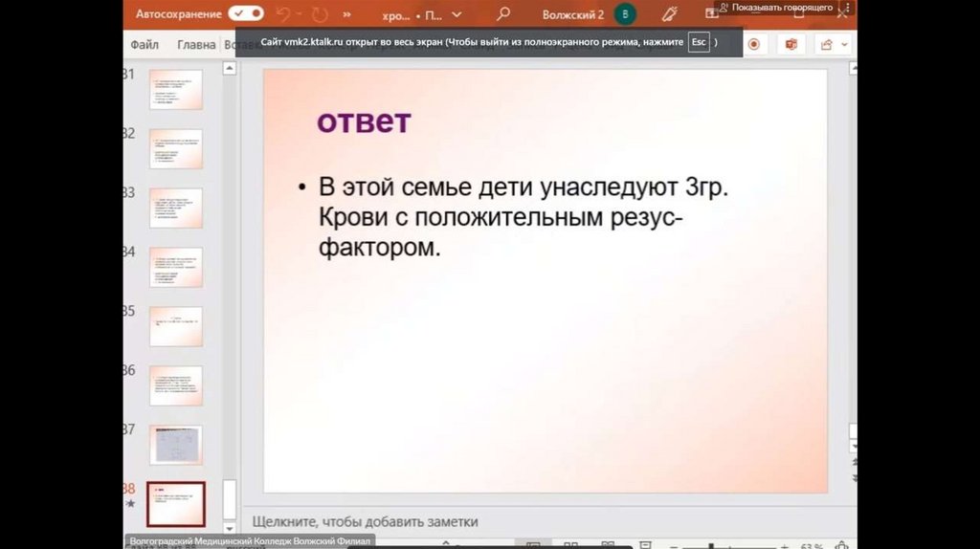
Task: Click the Redo icon in title bar
Action: (x=319, y=14)
